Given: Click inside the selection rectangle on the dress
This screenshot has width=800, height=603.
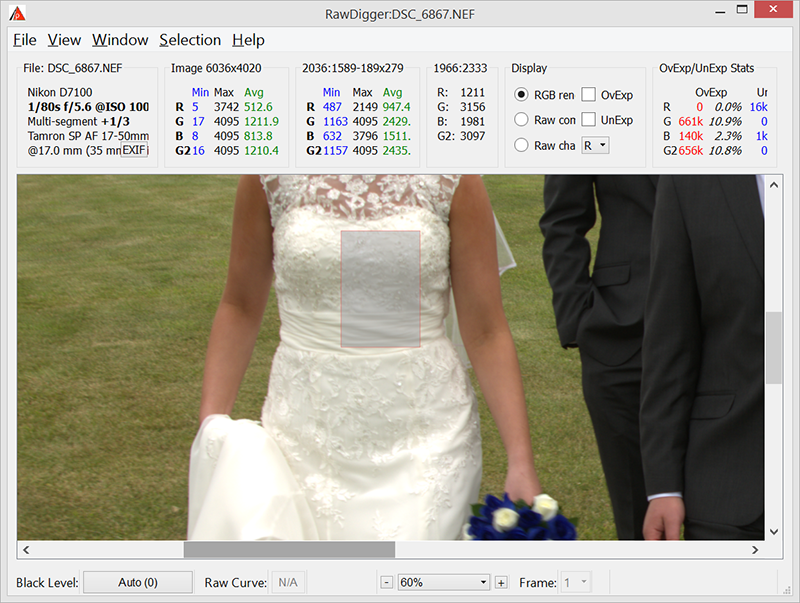Looking at the screenshot, I should 380,290.
